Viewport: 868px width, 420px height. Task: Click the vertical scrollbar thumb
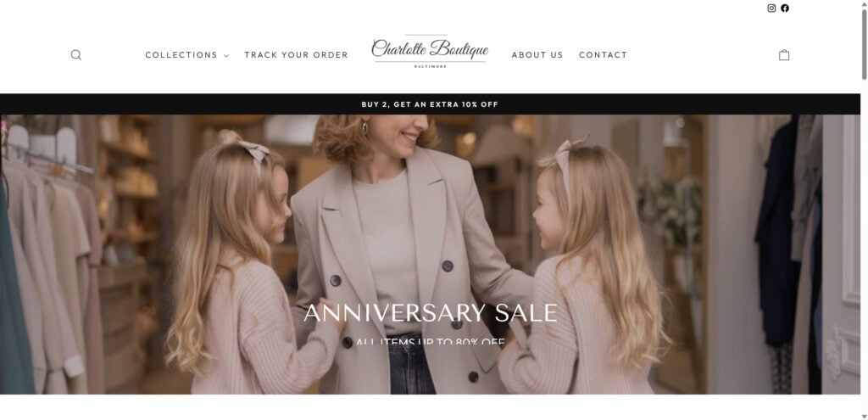coord(864,44)
